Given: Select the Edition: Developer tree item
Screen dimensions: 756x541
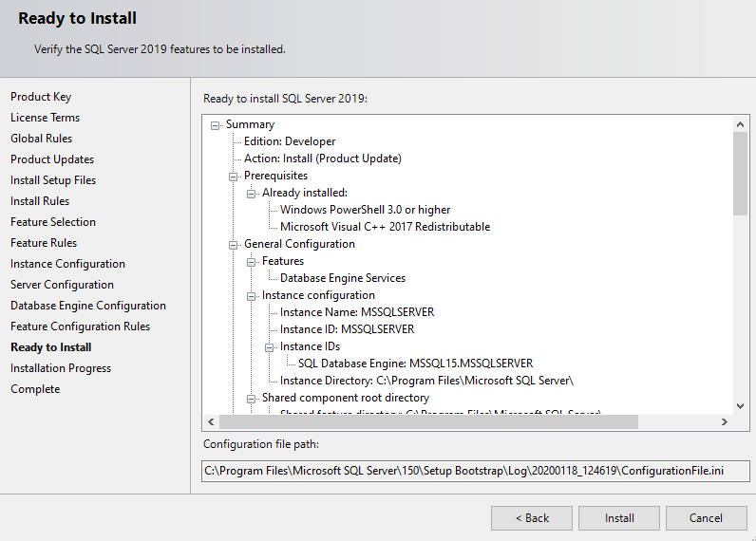Looking at the screenshot, I should [289, 141].
